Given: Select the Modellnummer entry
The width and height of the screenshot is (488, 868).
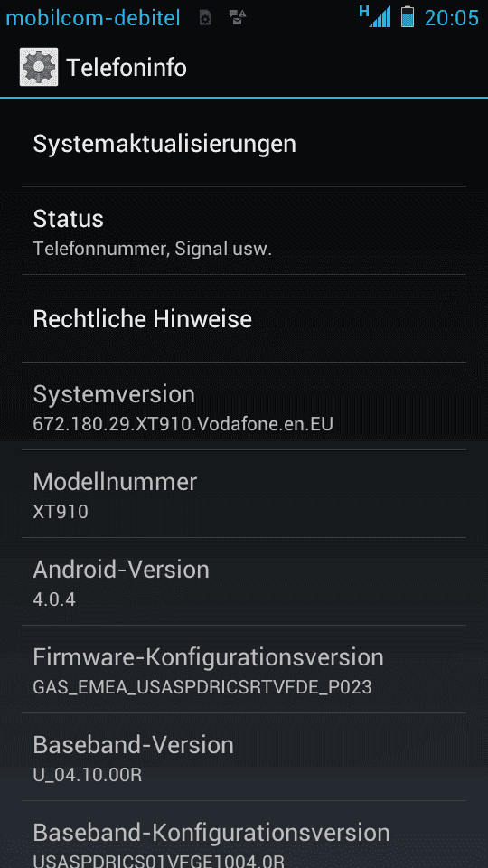Looking at the screenshot, I should pyautogui.click(x=244, y=494).
